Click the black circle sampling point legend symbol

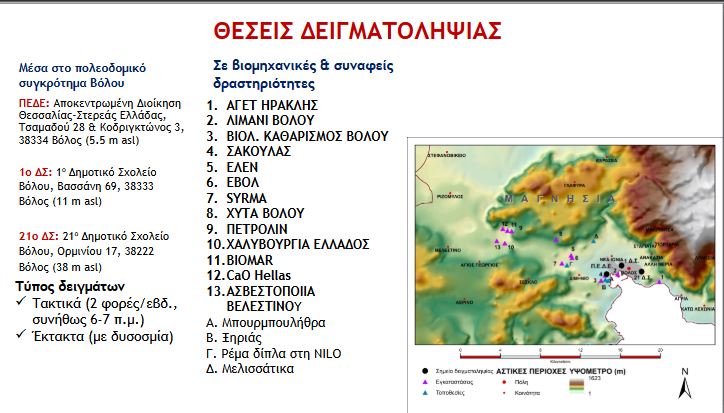pyautogui.click(x=424, y=369)
